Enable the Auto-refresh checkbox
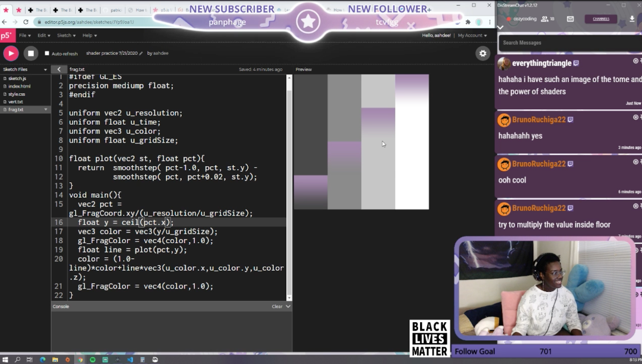Screen dimensions: 642x364 click(47, 53)
